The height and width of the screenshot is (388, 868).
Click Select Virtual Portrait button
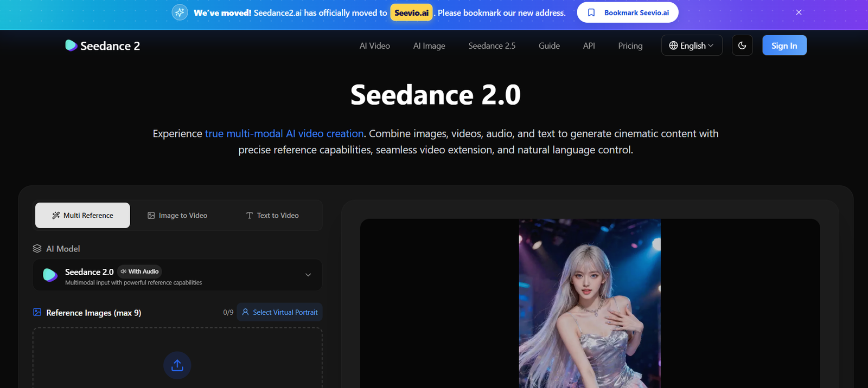tap(279, 312)
